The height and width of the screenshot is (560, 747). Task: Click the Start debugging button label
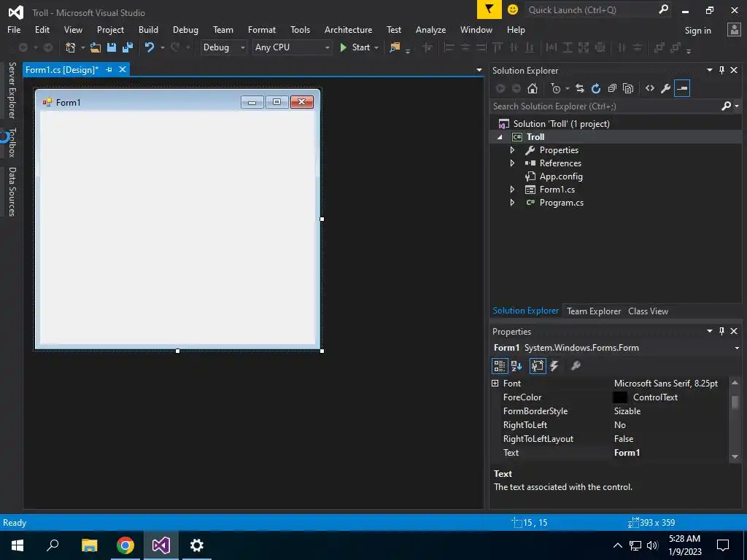tap(360, 47)
